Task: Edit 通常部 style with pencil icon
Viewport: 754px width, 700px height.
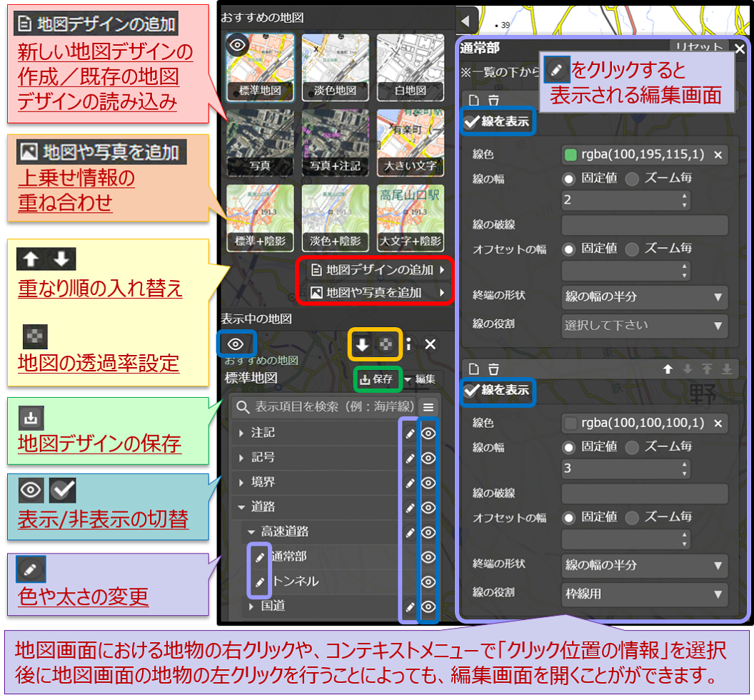Action: click(260, 558)
